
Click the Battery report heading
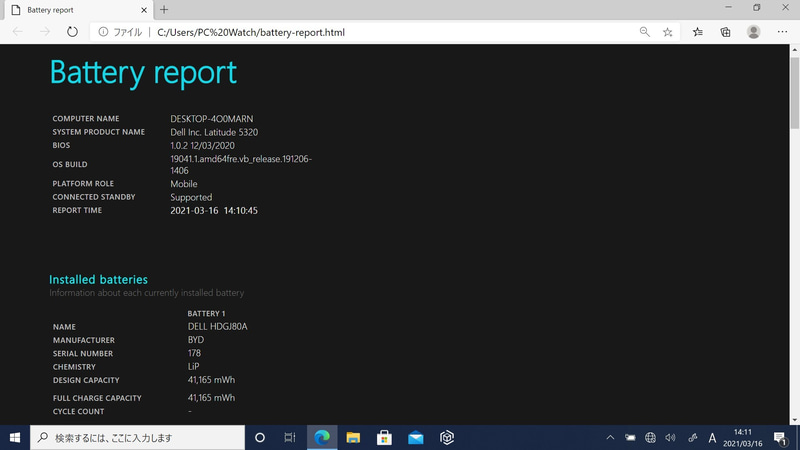click(143, 72)
